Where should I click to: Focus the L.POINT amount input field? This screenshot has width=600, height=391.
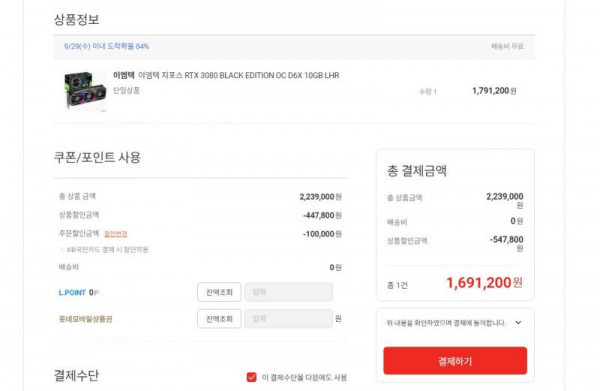coord(289,292)
